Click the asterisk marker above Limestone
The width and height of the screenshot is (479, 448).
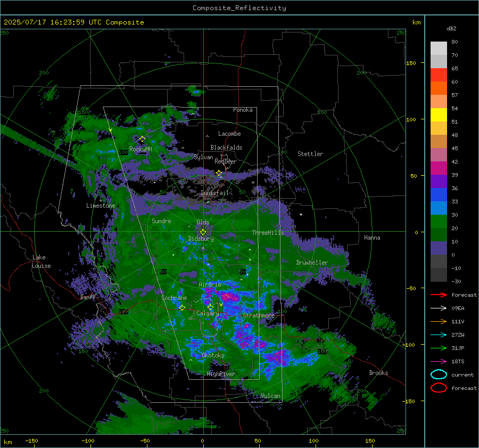coord(101,201)
